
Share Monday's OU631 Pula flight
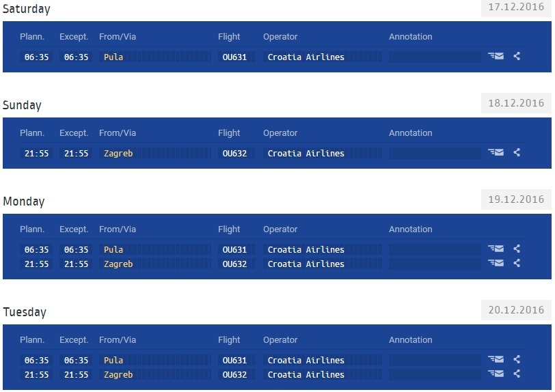517,249
